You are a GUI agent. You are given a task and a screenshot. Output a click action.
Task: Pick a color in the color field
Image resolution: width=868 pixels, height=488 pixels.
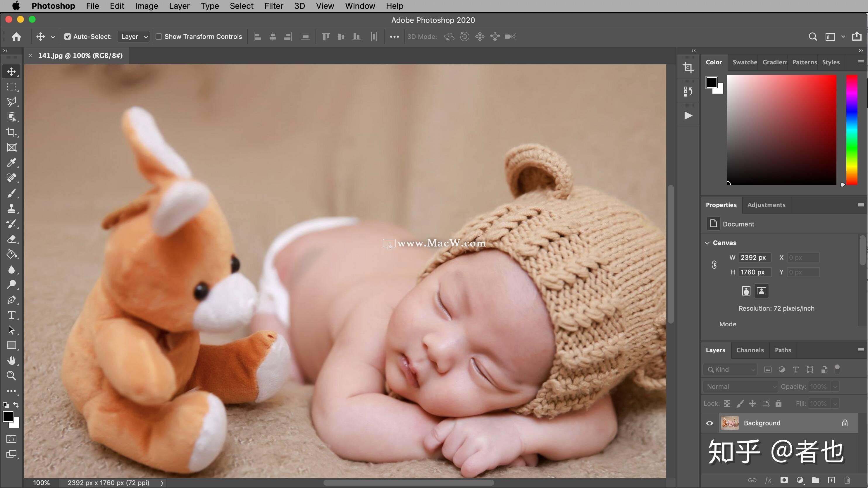(781, 130)
